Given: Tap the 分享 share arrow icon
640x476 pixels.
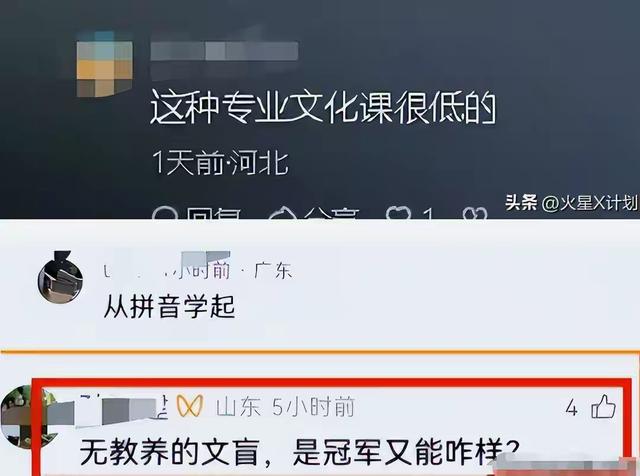Looking at the screenshot, I should click(x=281, y=213).
